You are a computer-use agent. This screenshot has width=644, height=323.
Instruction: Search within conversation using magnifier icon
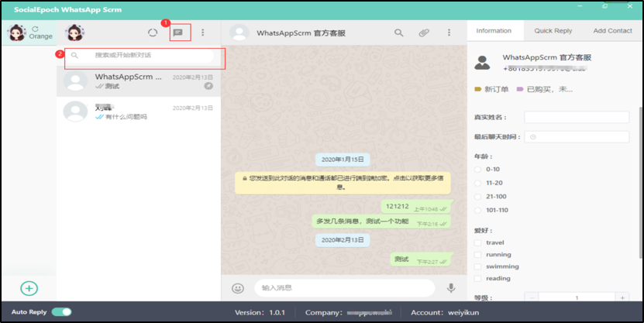coord(399,33)
